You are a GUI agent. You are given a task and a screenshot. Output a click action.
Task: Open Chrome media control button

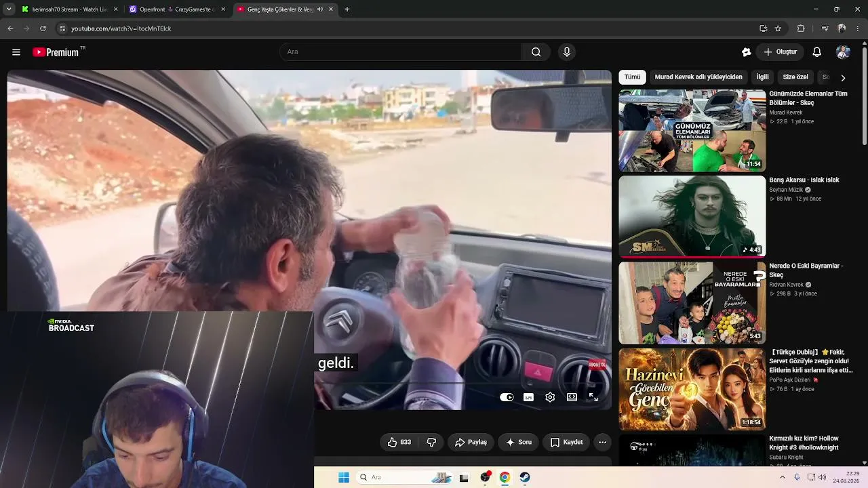pyautogui.click(x=825, y=28)
